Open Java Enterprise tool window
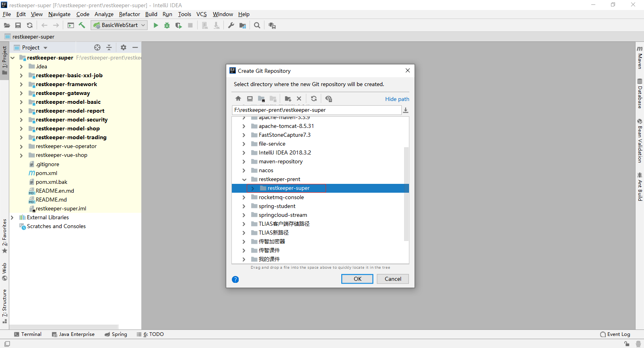Image resolution: width=644 pixels, height=348 pixels. click(73, 334)
